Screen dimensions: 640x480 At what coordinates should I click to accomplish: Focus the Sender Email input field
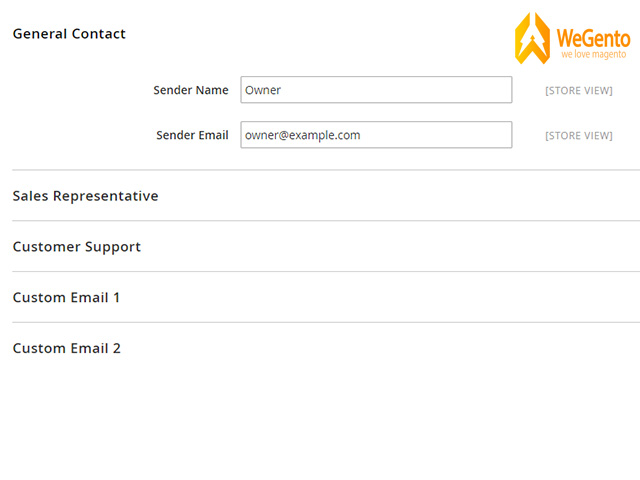376,135
